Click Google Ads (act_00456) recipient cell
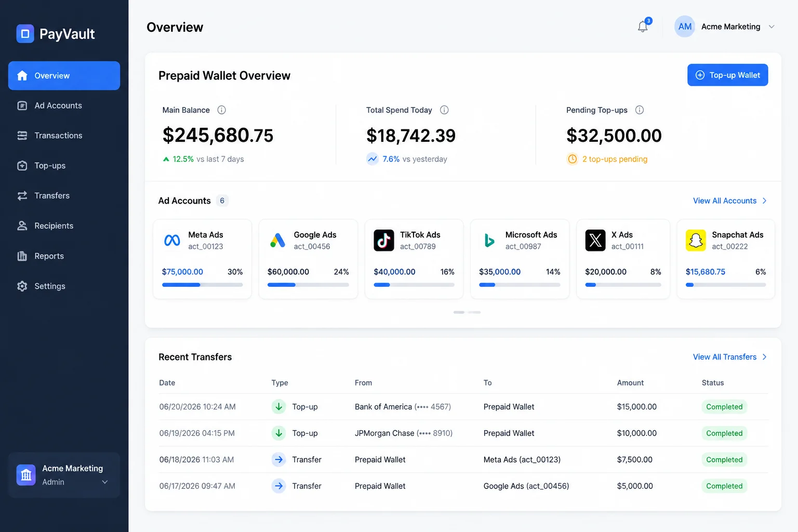 click(526, 486)
